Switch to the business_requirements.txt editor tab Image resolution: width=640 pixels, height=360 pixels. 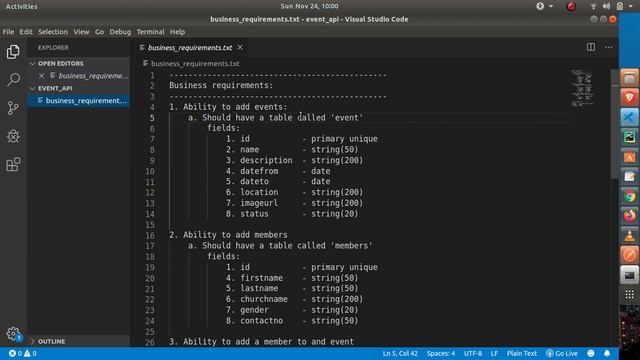pos(190,48)
